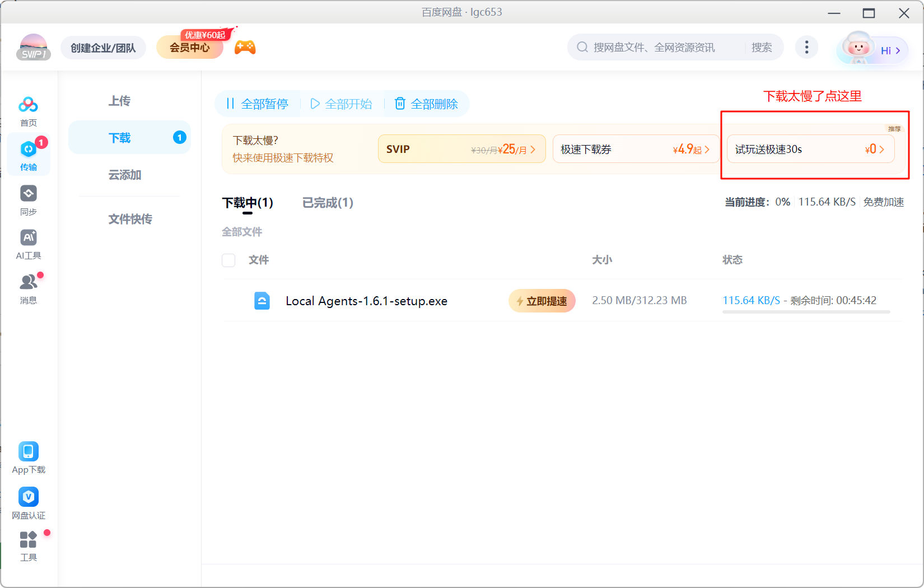This screenshot has width=924, height=588.
Task: Switch to 已完成(1) tab
Action: click(x=328, y=203)
